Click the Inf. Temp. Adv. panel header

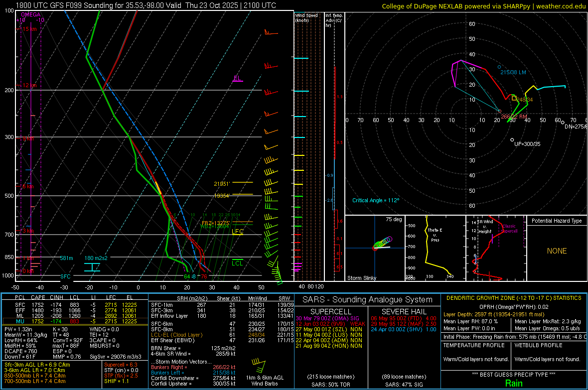coord(334,20)
